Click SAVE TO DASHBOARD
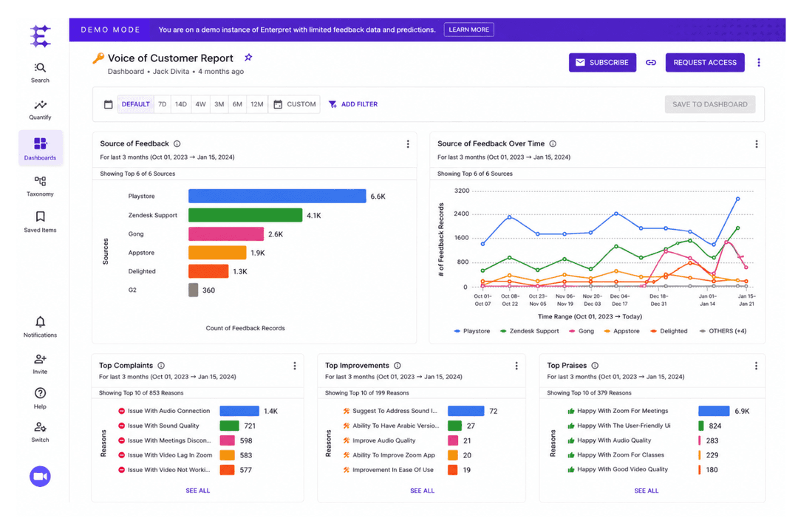Viewport: 798px width, 532px height. click(x=710, y=104)
